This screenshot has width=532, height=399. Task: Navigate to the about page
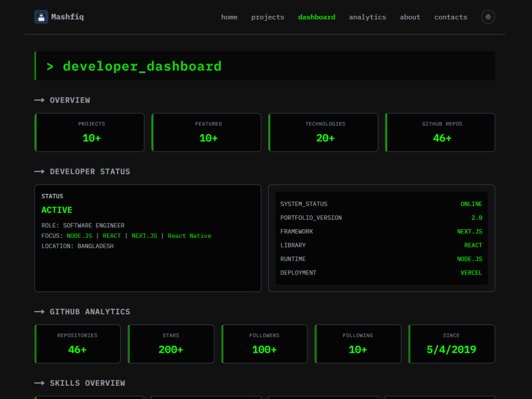tap(410, 17)
